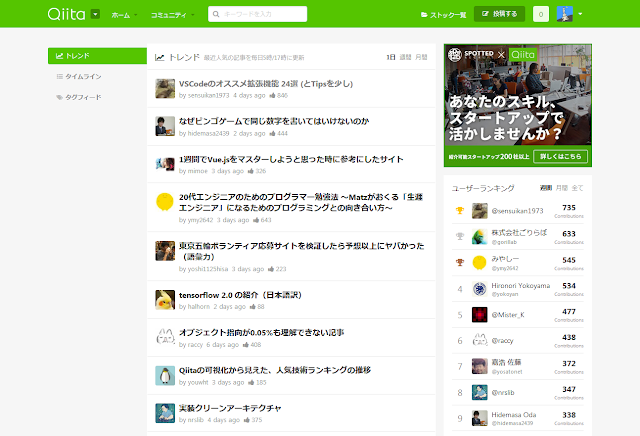
Task: Open 1週間でVue.jsをマスター article
Action: point(291,159)
